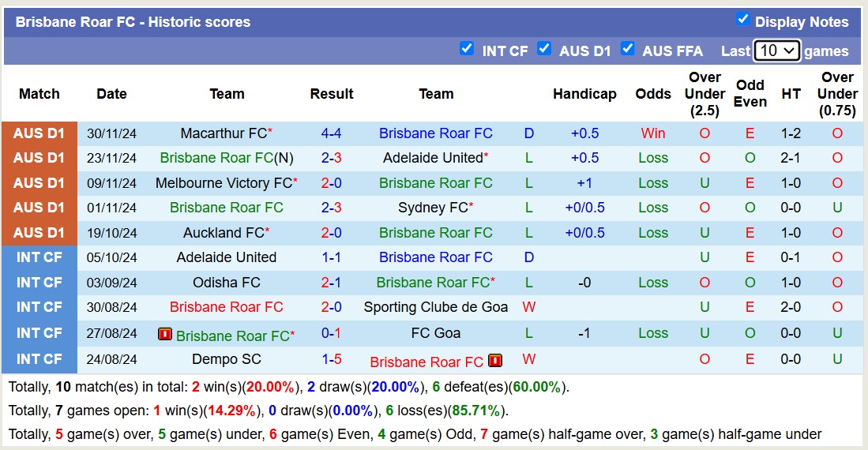
Task: Select the FC Goa team link
Action: pos(436,333)
